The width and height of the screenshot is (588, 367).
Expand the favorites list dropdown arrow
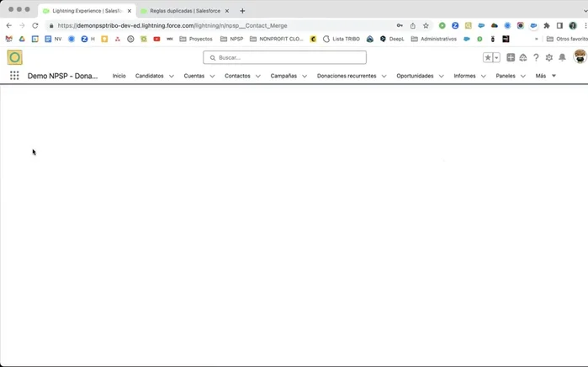click(496, 57)
